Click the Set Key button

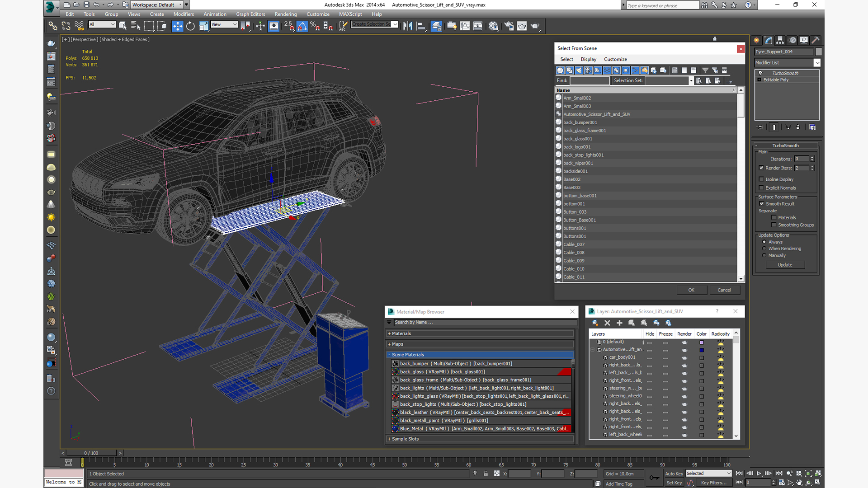(x=674, y=483)
